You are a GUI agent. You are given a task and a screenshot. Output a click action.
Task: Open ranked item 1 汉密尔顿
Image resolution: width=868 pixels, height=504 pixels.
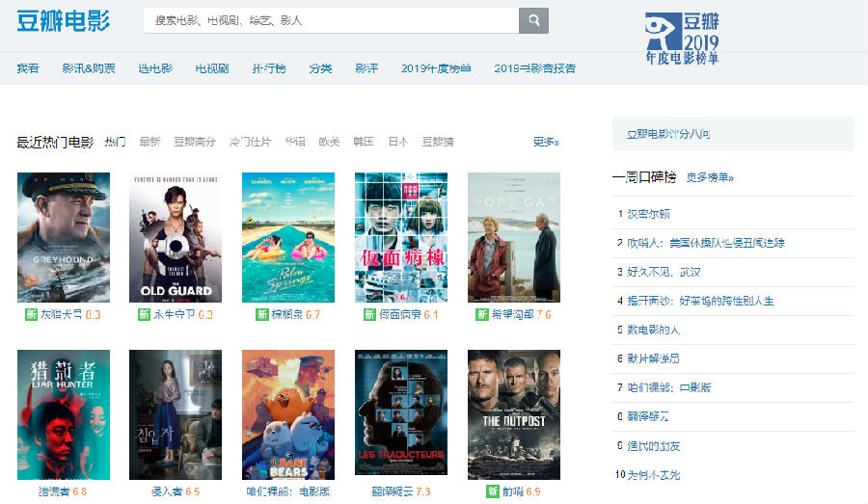click(x=648, y=214)
